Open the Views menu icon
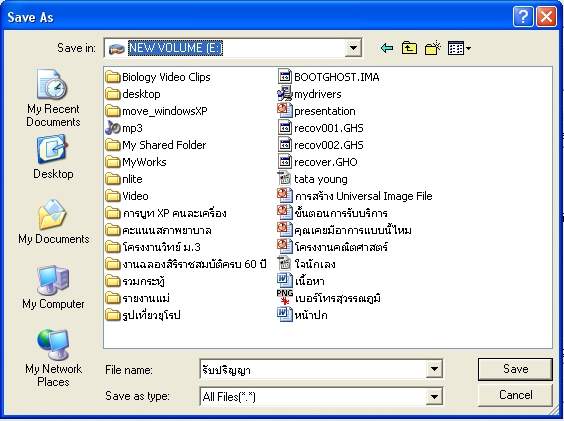This screenshot has height=421, width=564. tap(459, 48)
